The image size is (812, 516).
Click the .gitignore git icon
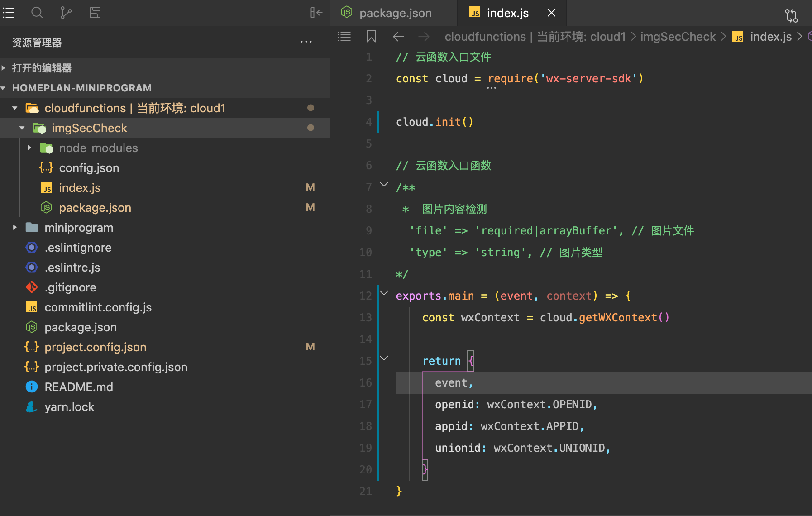pos(32,287)
